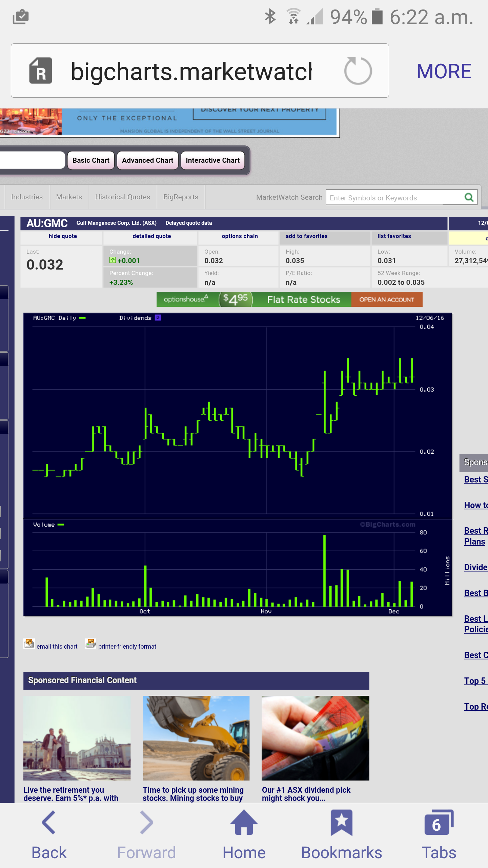Open list favorites link
The height and width of the screenshot is (868, 488).
[394, 236]
